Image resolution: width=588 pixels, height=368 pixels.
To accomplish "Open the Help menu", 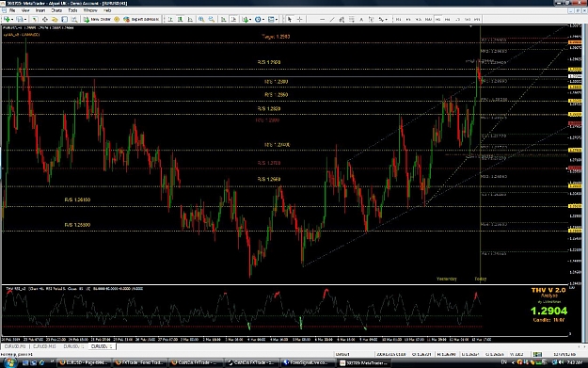I will pos(107,10).
